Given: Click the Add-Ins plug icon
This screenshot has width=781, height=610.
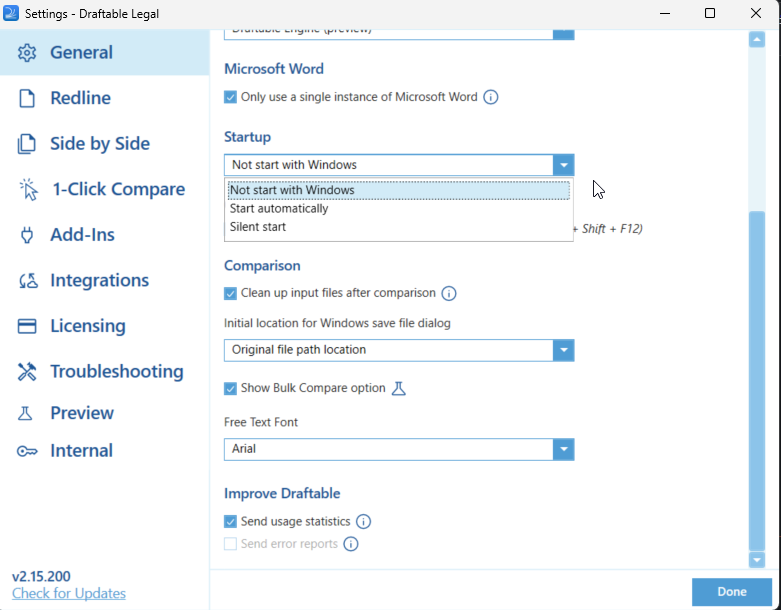Looking at the screenshot, I should (x=27, y=235).
